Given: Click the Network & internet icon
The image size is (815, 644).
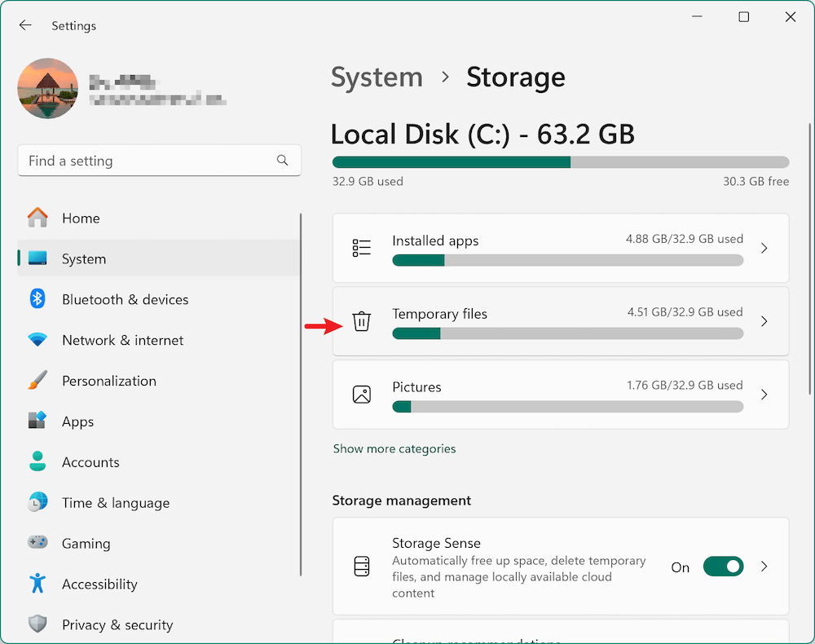Looking at the screenshot, I should point(37,340).
